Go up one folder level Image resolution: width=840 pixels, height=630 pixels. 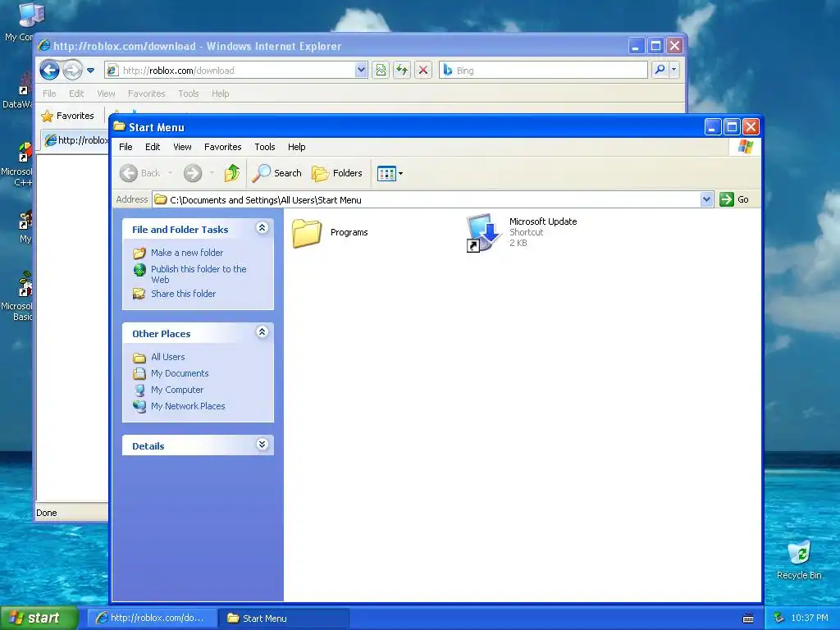pos(232,173)
